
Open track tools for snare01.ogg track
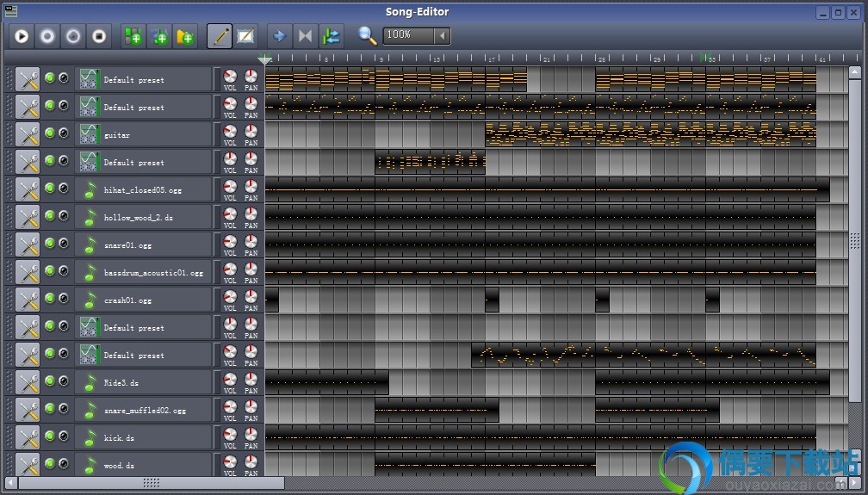pos(28,244)
